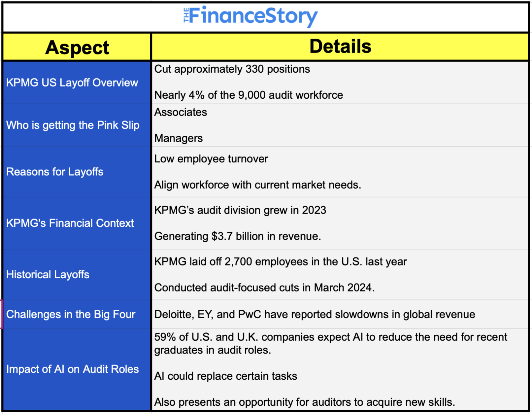This screenshot has height=414, width=532.
Task: Click the 'Generating $3.7 billion in revenue' line
Action: [x=238, y=236]
